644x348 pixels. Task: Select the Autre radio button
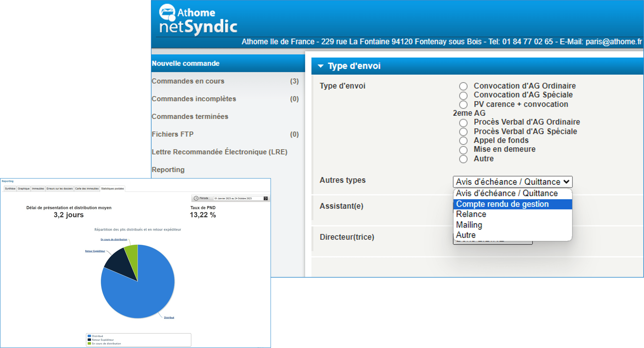pos(463,159)
